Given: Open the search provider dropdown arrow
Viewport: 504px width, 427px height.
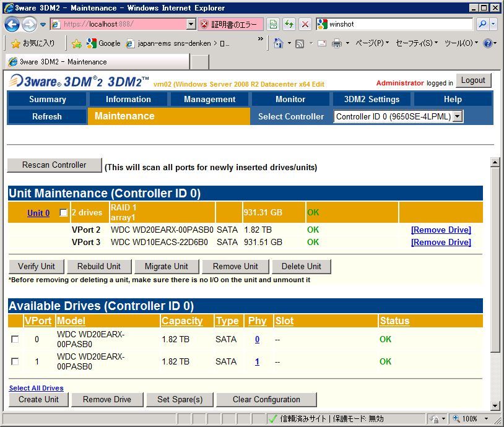Looking at the screenshot, I should coord(493,24).
